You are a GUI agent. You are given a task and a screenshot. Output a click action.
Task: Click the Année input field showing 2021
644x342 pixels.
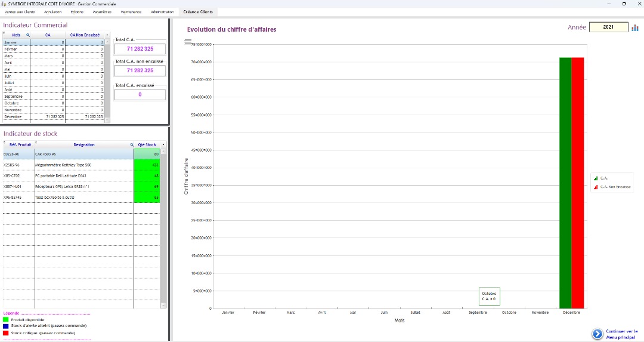(x=608, y=27)
